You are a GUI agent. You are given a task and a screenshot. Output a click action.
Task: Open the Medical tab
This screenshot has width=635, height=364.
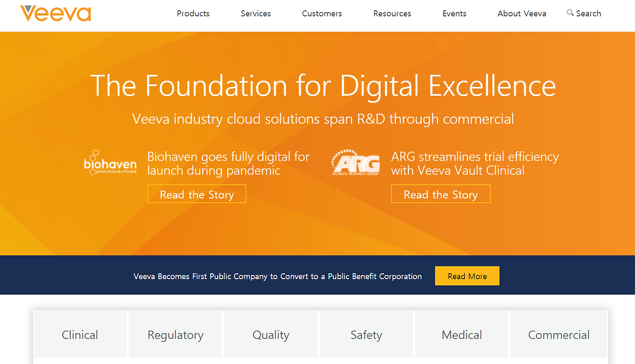coord(462,334)
